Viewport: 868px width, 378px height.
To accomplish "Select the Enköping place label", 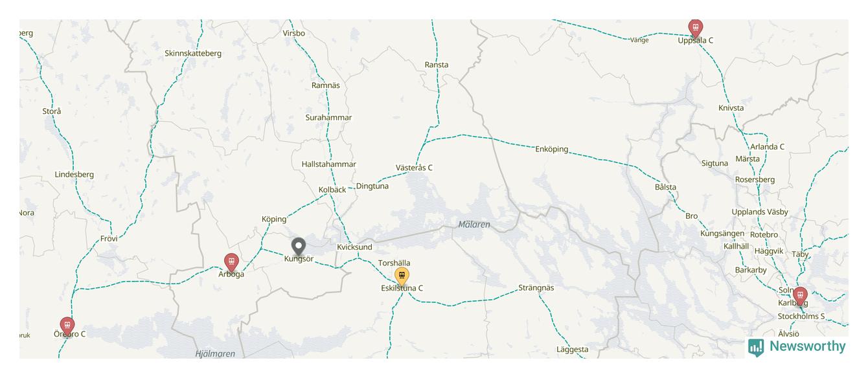I will (x=552, y=149).
